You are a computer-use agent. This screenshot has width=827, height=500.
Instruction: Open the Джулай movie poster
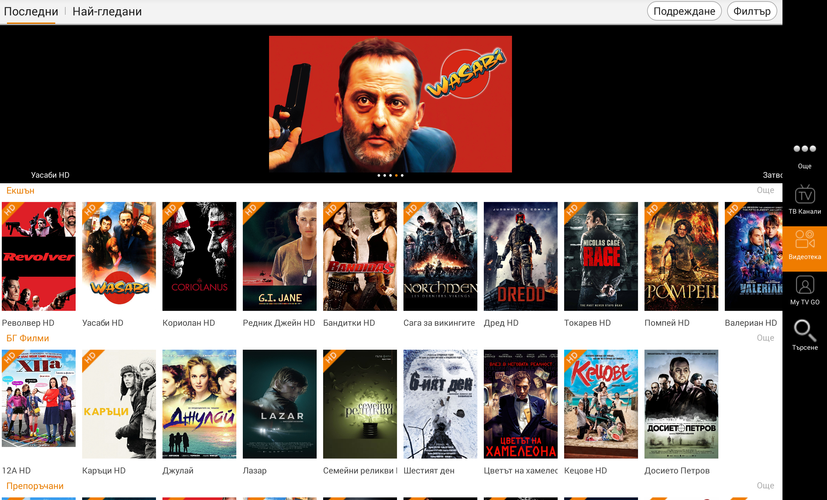(x=199, y=404)
